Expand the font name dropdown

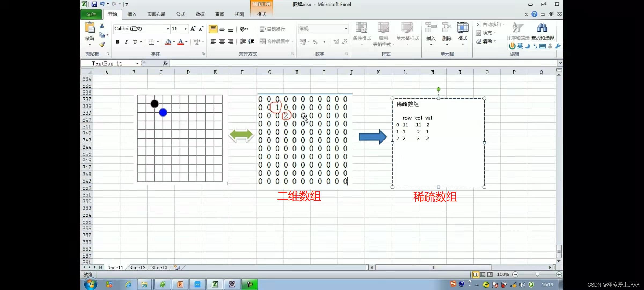click(x=168, y=29)
